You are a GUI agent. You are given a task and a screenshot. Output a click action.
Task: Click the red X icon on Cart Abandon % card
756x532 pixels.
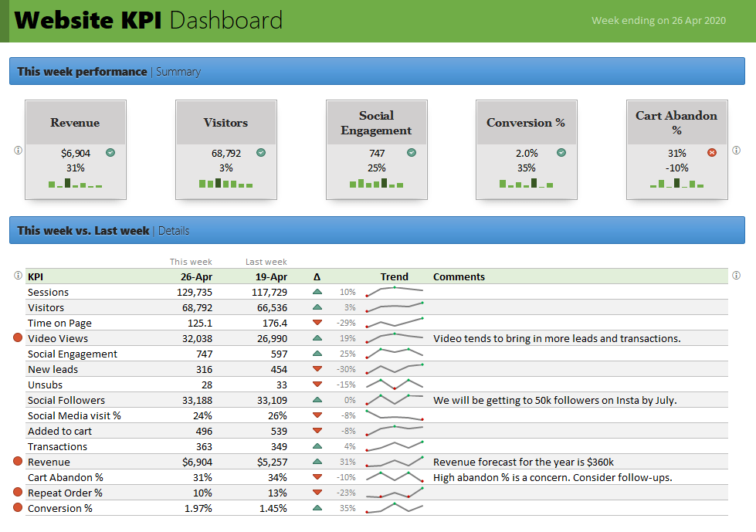tap(711, 153)
